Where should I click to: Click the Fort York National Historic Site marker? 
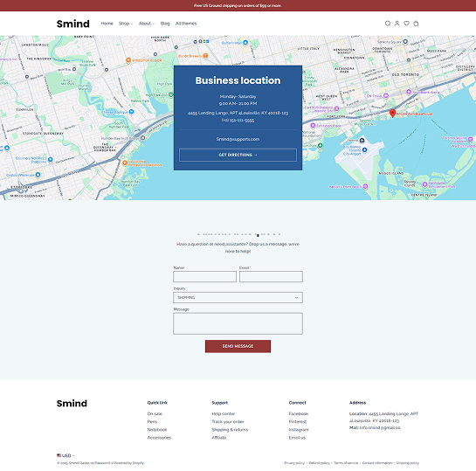coord(336,108)
